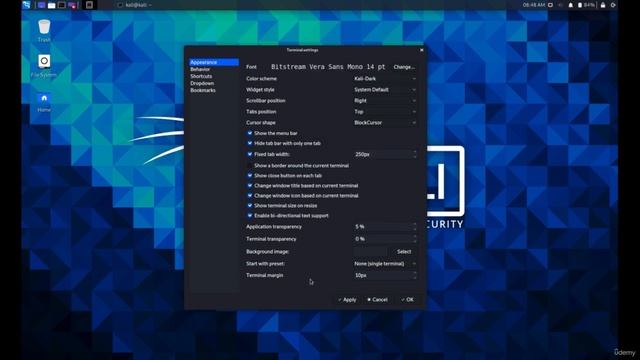
Task: Click the display icon beside the clock
Action: click(x=550, y=5)
